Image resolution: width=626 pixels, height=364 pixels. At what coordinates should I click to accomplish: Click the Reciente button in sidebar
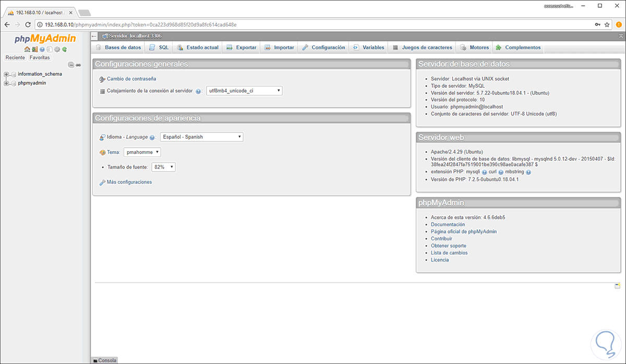15,58
